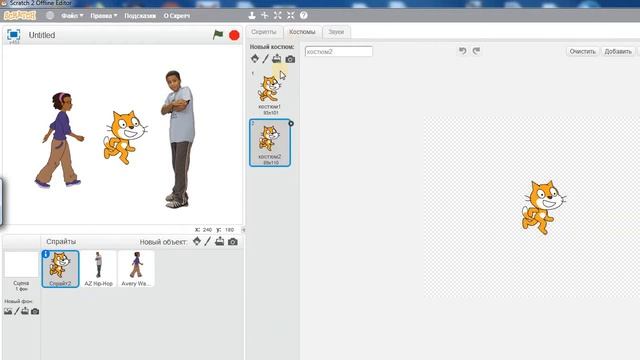Open info for the Спрайт2 sprite
Screen dimensions: 640x360
click(x=45, y=254)
